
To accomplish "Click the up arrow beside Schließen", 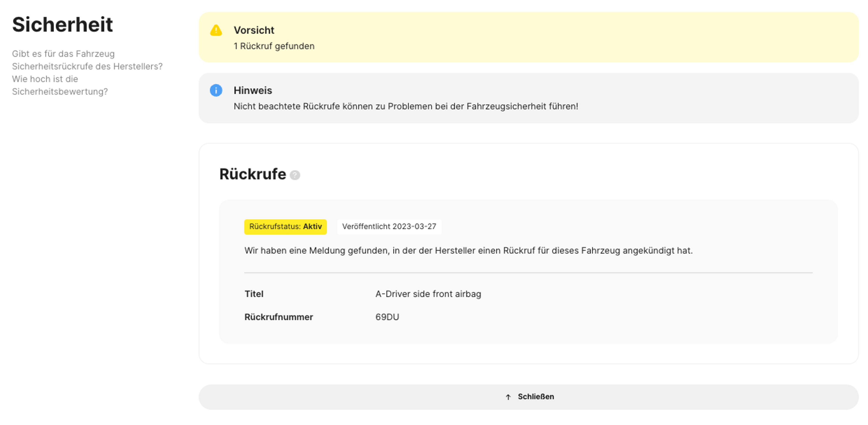I will pos(508,397).
